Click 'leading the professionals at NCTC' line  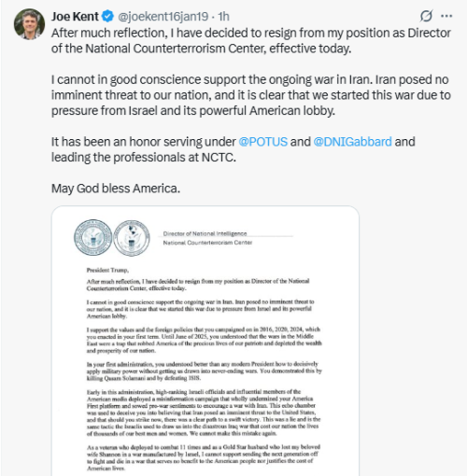tap(144, 158)
